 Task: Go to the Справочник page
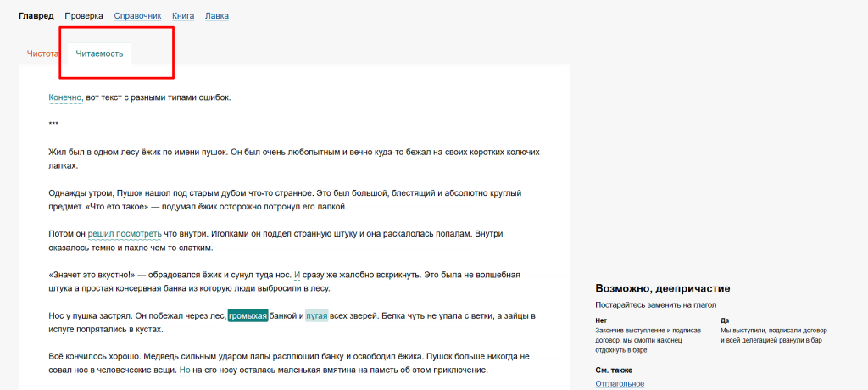point(137,15)
